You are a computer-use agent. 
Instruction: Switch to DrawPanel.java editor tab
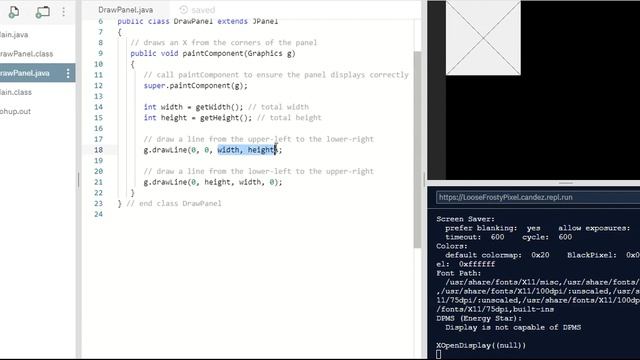click(x=125, y=10)
